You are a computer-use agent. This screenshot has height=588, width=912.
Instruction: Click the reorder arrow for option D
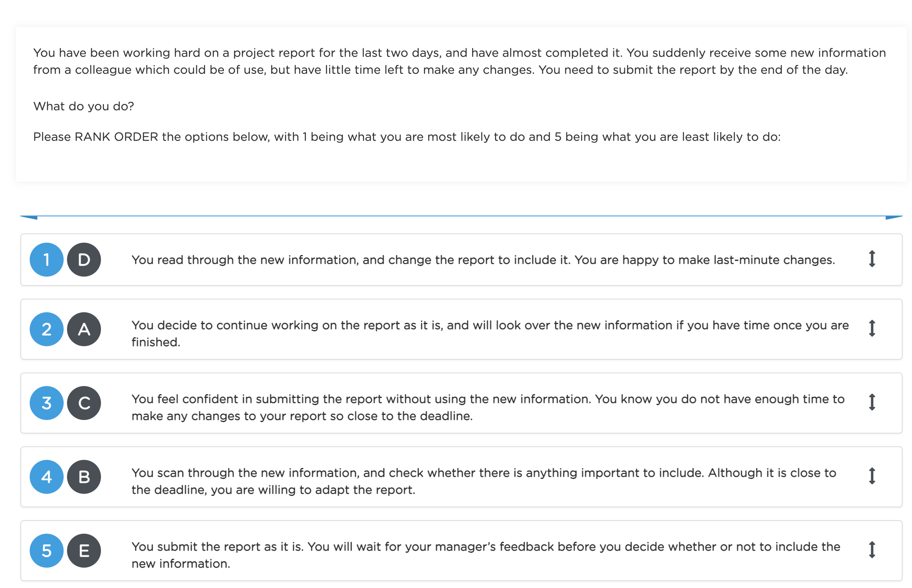[x=872, y=259]
